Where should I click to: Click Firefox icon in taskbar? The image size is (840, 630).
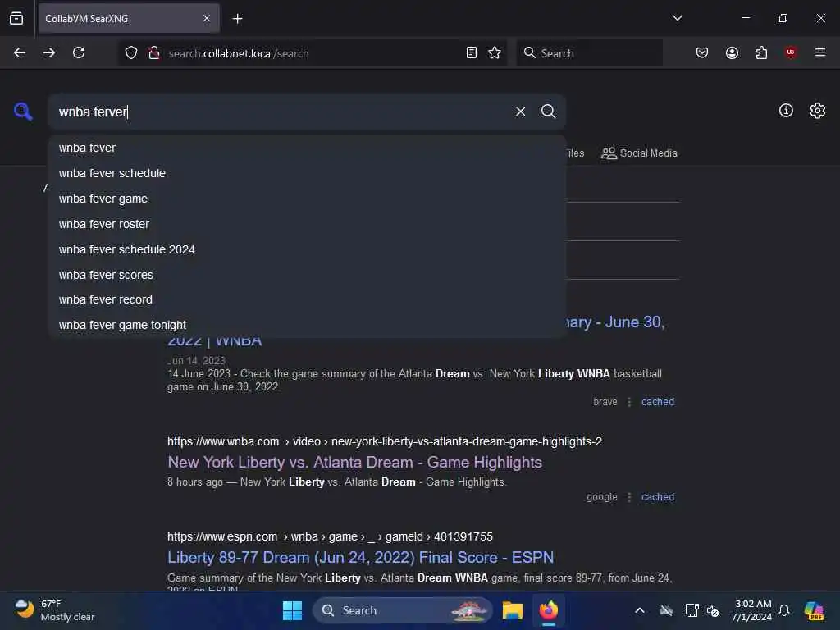click(x=549, y=610)
